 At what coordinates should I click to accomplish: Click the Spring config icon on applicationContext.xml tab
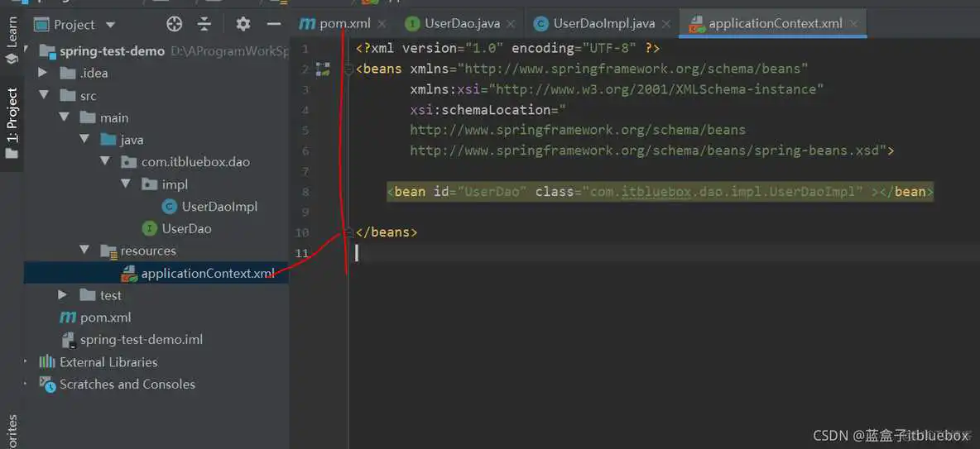[x=695, y=24]
